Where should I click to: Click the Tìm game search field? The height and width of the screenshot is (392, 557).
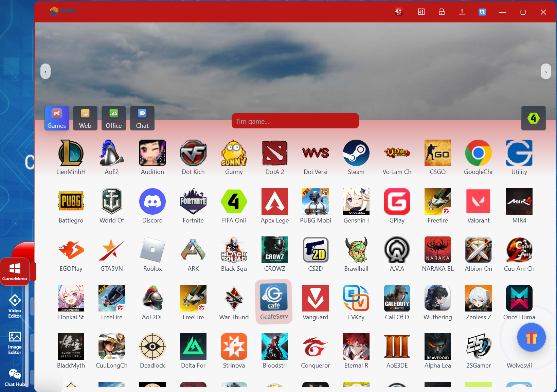click(295, 121)
